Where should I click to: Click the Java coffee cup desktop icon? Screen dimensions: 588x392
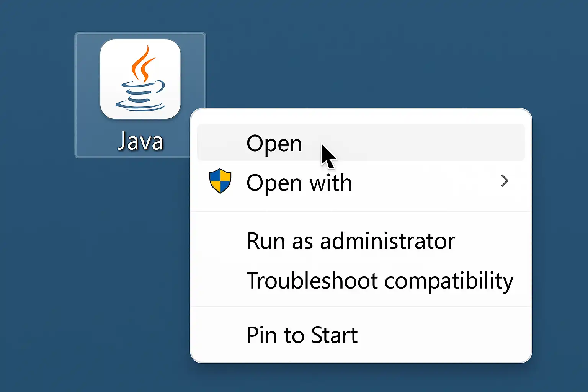point(140,79)
